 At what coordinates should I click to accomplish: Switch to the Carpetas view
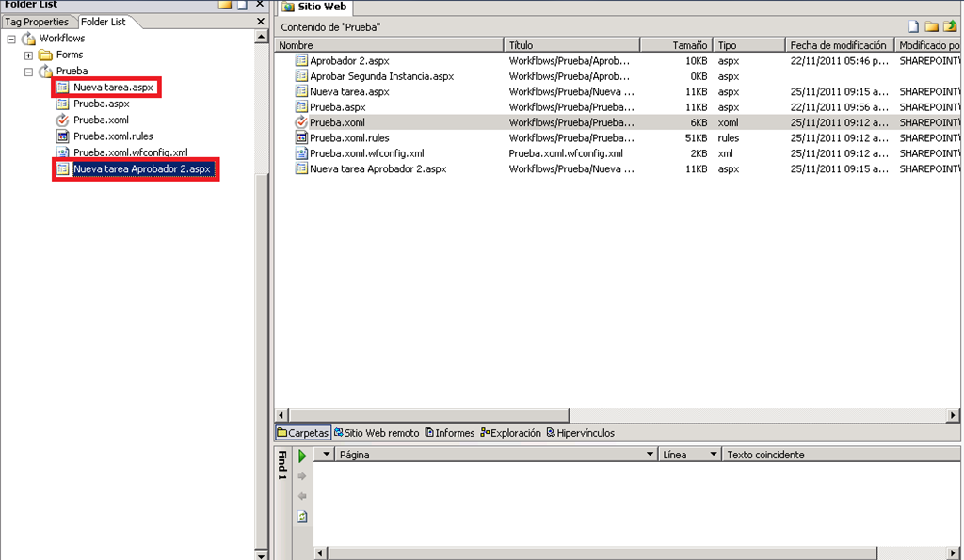click(303, 433)
